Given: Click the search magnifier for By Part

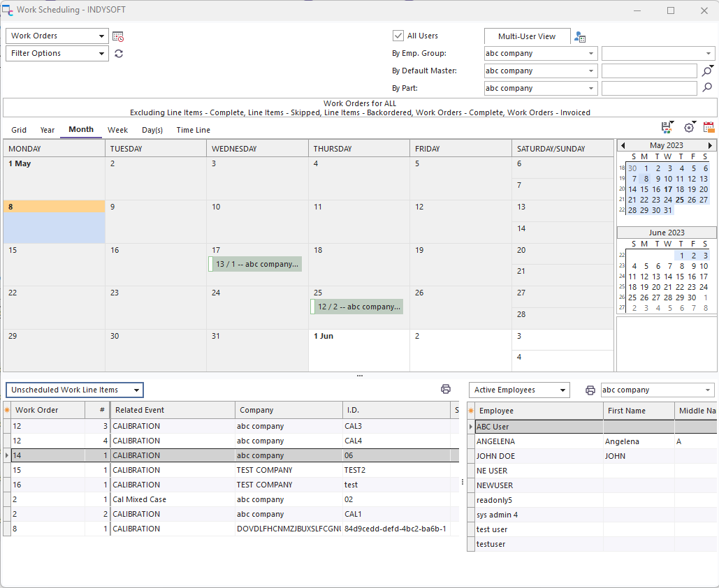Looking at the screenshot, I should (x=707, y=89).
